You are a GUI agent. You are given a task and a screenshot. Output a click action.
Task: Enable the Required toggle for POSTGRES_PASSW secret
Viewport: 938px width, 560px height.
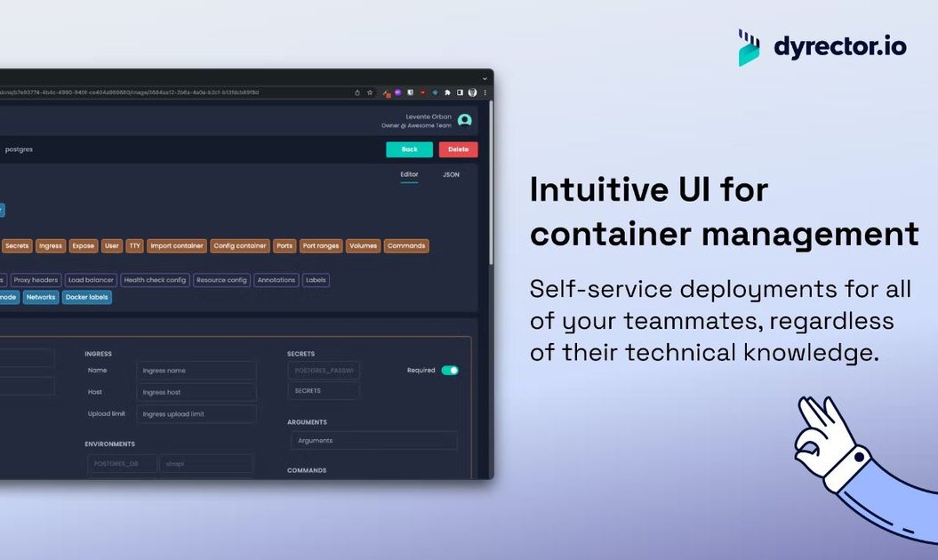pos(449,369)
